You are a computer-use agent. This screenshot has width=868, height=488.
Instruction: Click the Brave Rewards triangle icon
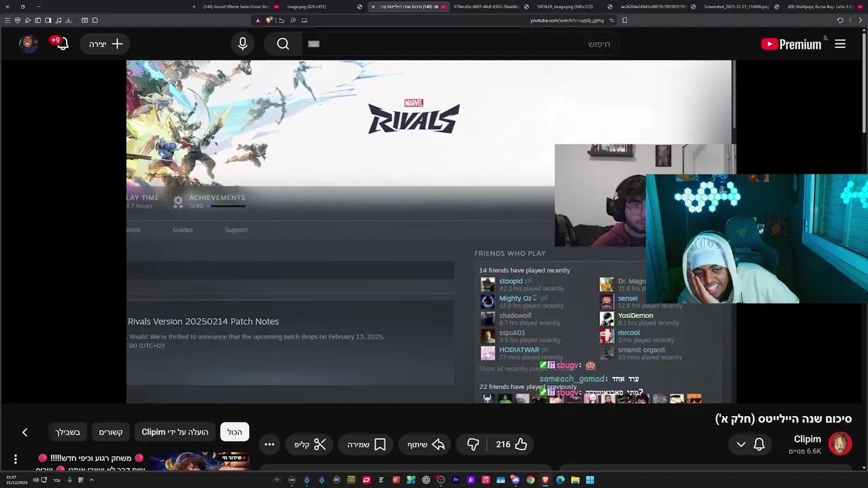(x=258, y=20)
